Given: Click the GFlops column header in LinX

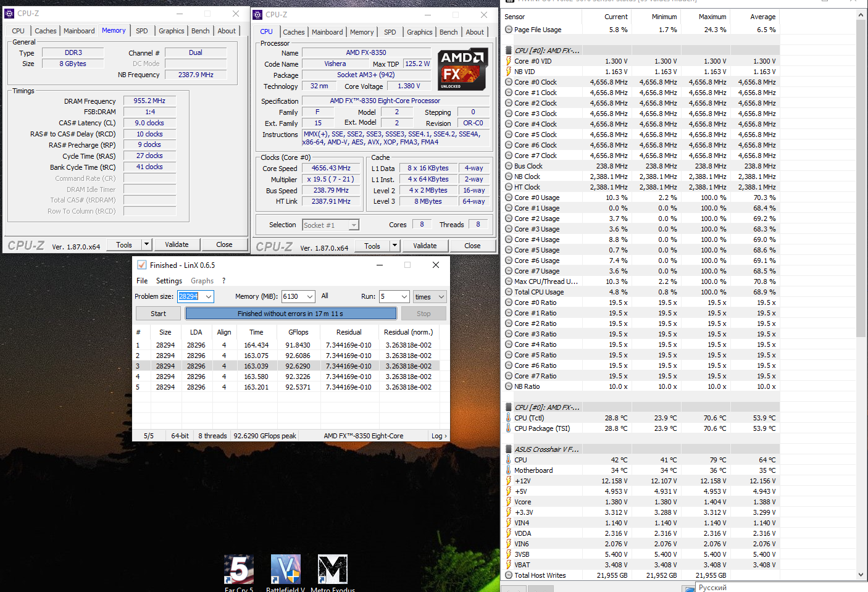Looking at the screenshot, I should [298, 332].
